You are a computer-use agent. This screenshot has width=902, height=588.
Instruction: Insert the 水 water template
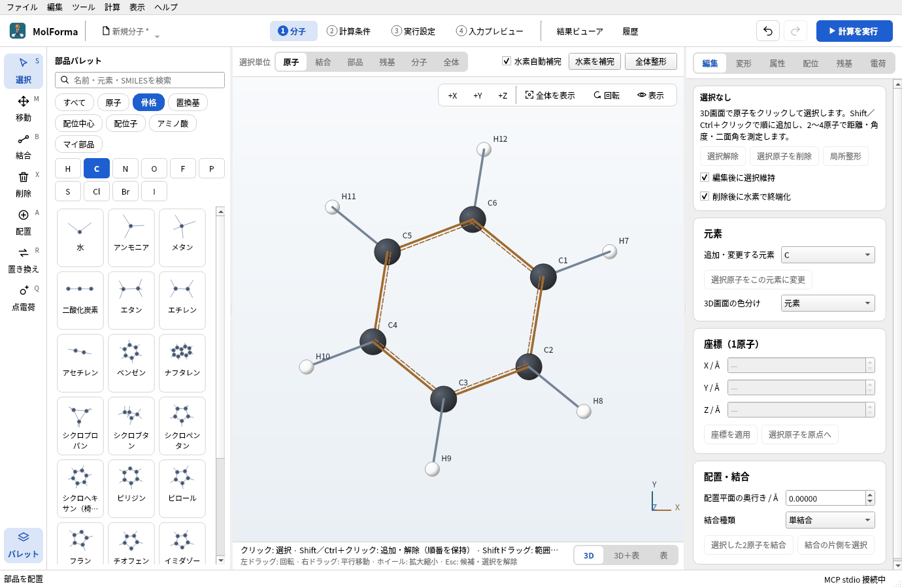80,238
